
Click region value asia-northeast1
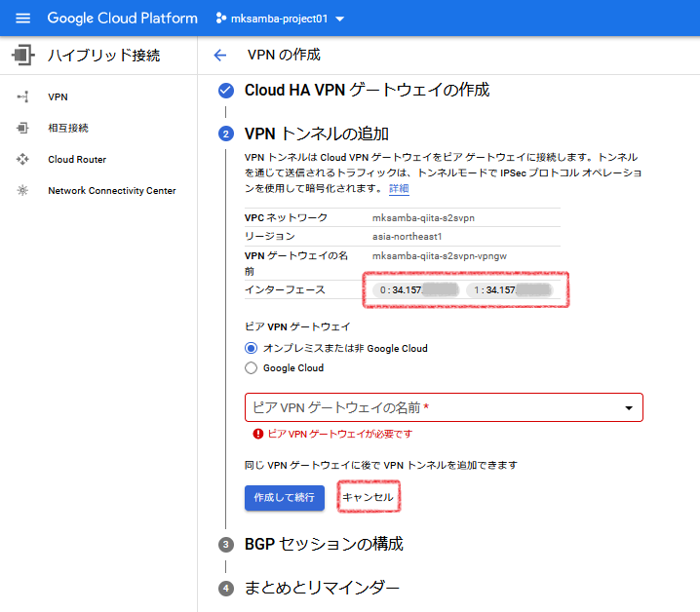[407, 237]
